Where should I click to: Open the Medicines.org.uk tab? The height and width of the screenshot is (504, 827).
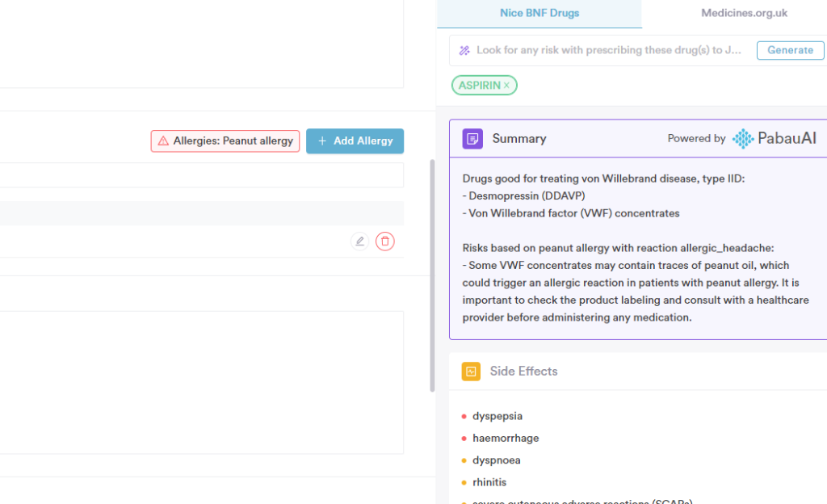pos(744,13)
